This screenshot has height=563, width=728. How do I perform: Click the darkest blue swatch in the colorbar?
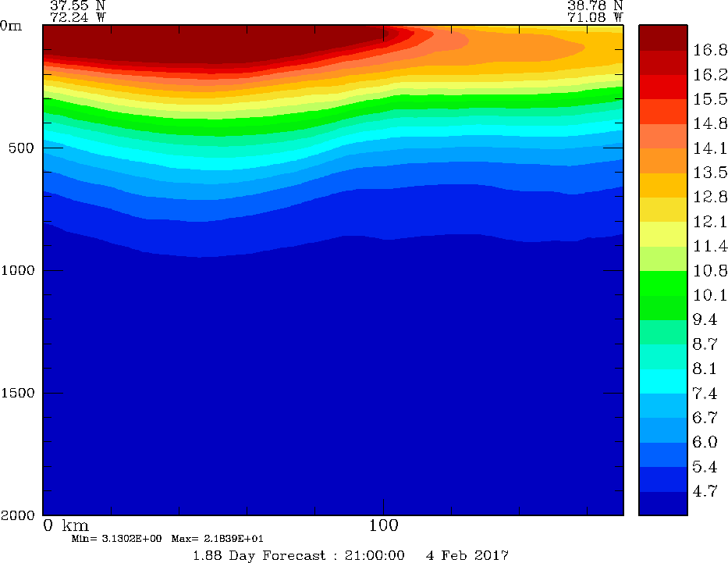[662, 504]
